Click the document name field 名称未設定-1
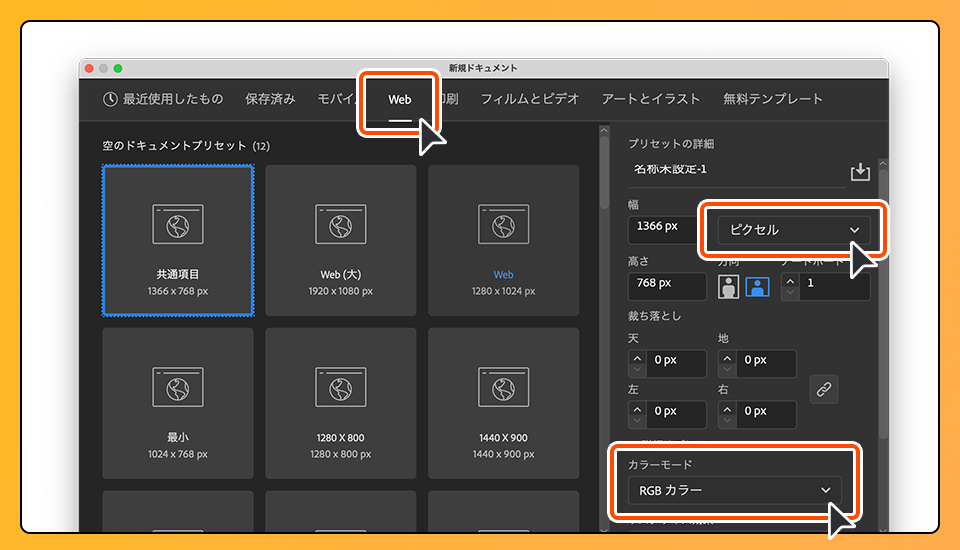The width and height of the screenshot is (960, 550). pos(736,170)
